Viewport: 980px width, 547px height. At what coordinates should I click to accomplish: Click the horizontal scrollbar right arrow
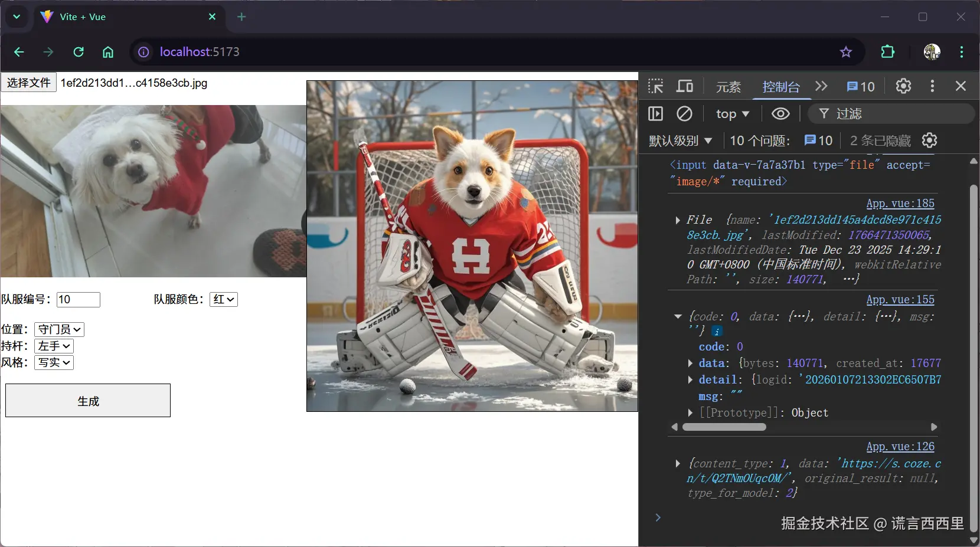[x=934, y=427]
